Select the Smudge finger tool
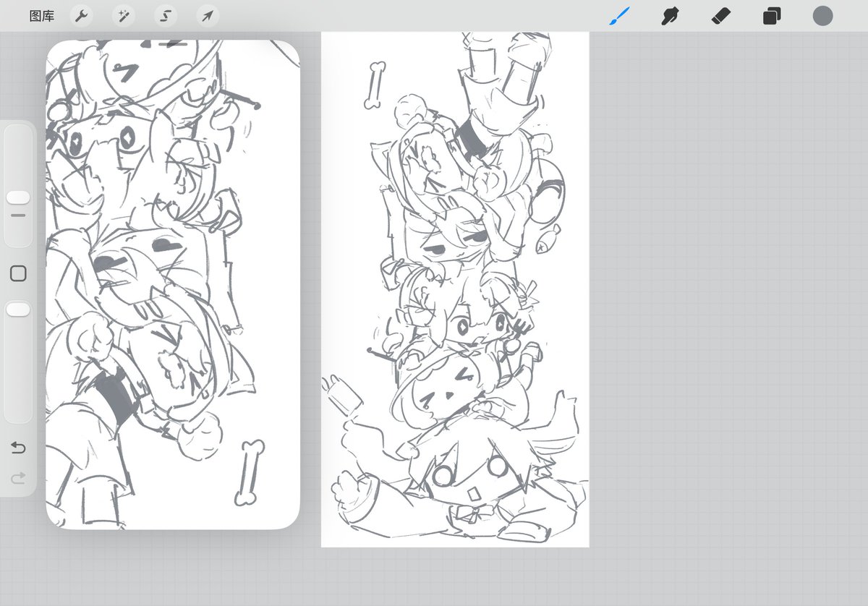Image resolution: width=868 pixels, height=606 pixels. click(671, 16)
